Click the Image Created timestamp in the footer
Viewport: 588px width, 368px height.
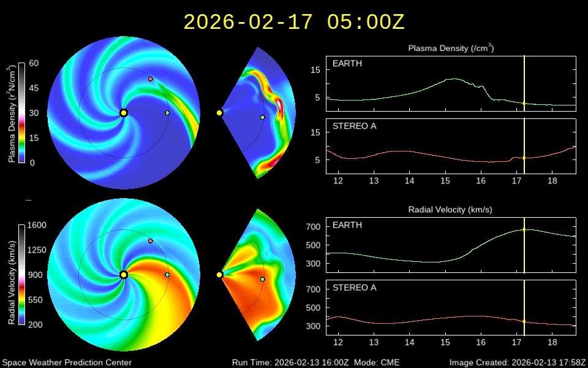click(x=518, y=362)
